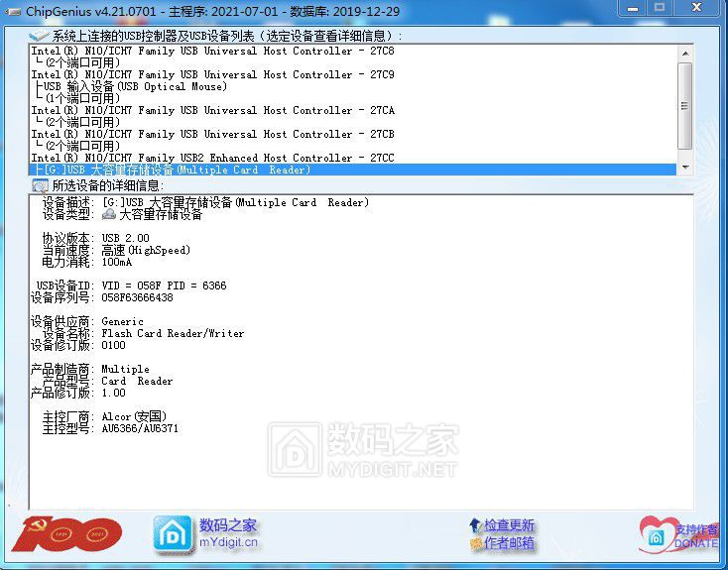Click scroll down arrow of device list

click(x=684, y=168)
